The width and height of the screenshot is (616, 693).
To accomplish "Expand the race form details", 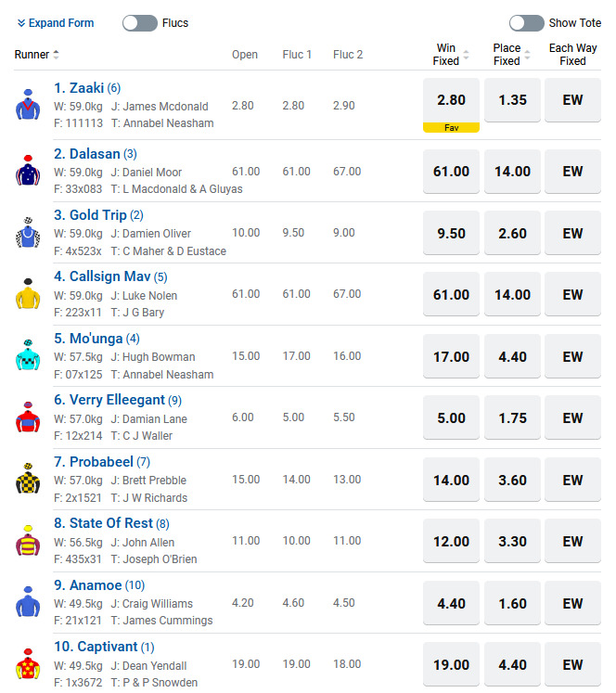I will click(x=56, y=23).
